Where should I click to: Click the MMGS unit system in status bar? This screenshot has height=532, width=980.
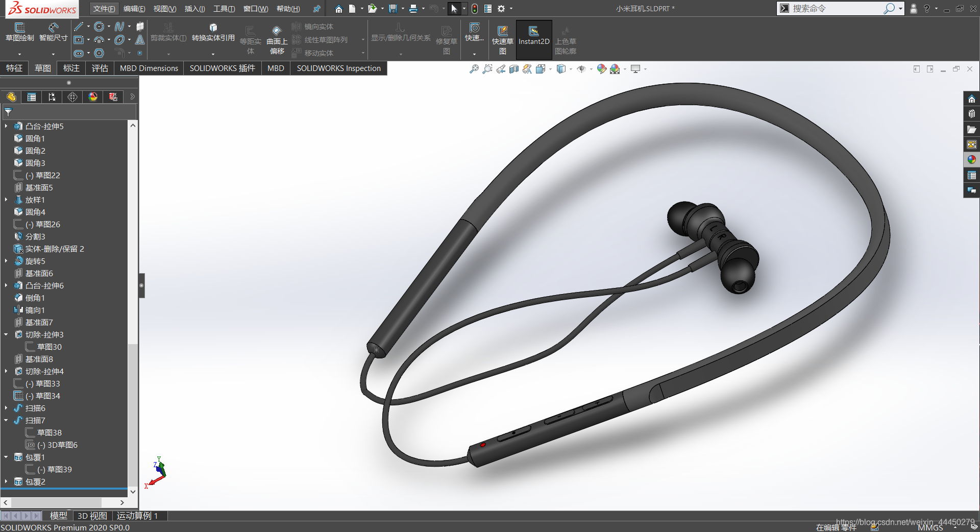(x=930, y=527)
